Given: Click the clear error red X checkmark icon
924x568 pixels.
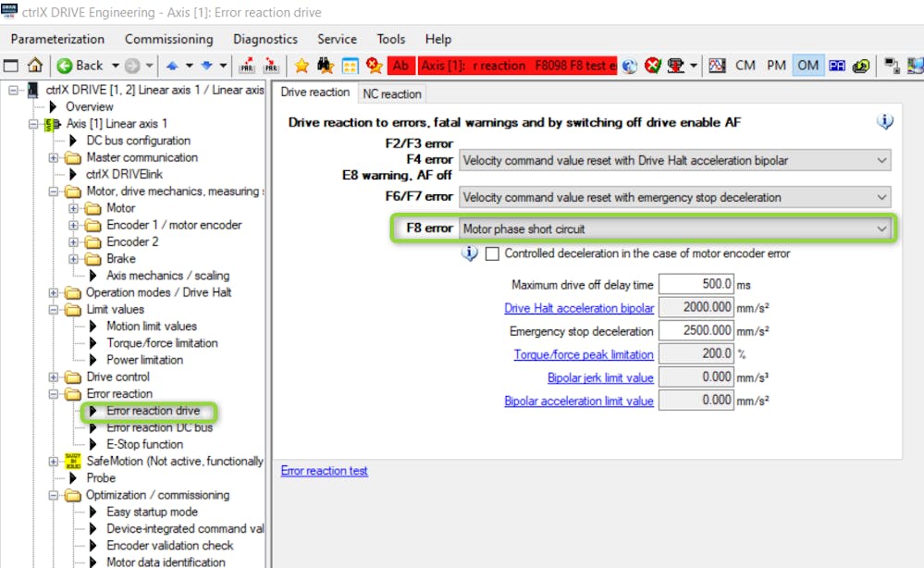Looking at the screenshot, I should (652, 66).
